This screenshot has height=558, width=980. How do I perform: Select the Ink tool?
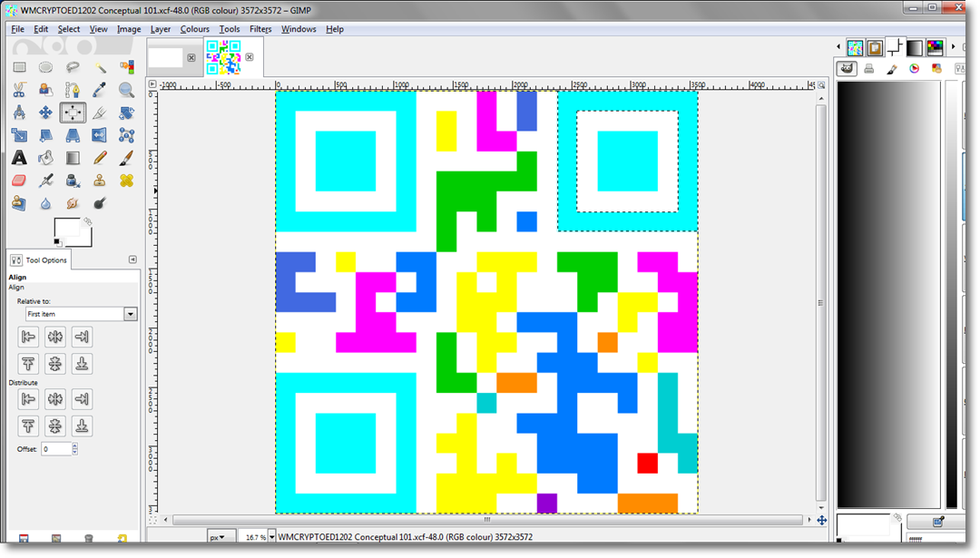click(x=73, y=181)
